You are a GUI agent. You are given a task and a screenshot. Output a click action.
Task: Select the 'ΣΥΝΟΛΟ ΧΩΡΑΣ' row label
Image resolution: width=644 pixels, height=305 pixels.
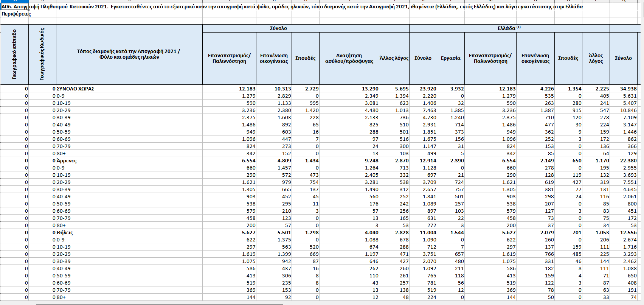point(129,89)
